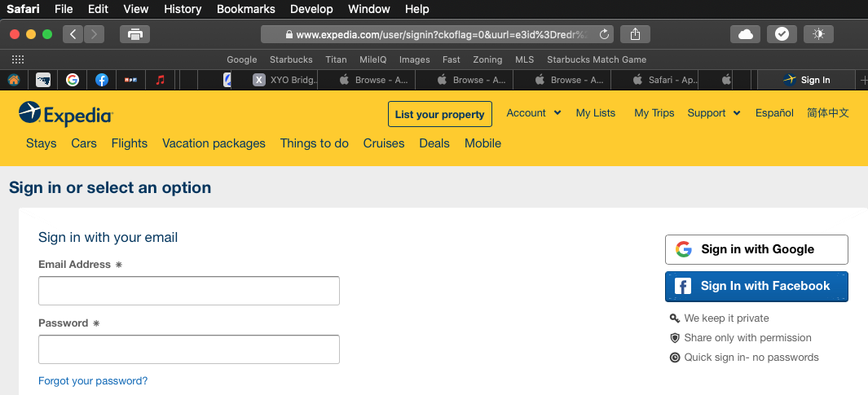Open the History menu
Image resolution: width=868 pixels, height=395 pixels.
(x=183, y=9)
